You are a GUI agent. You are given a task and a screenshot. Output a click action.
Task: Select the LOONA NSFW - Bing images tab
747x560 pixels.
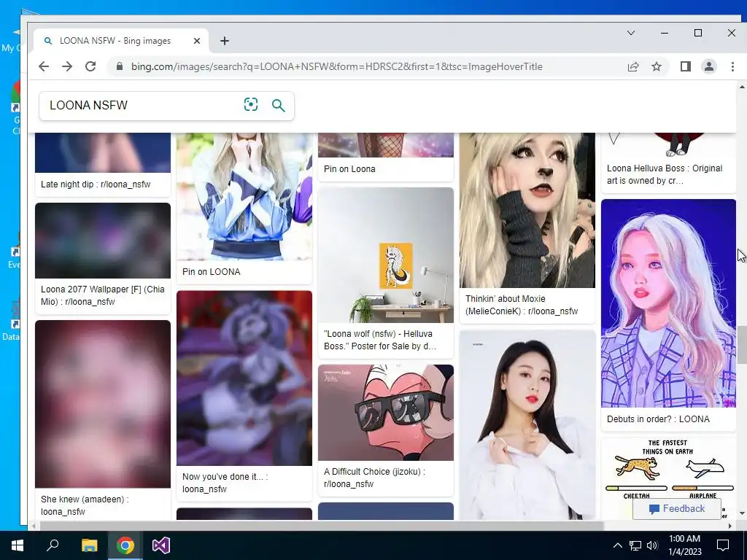(x=121, y=41)
